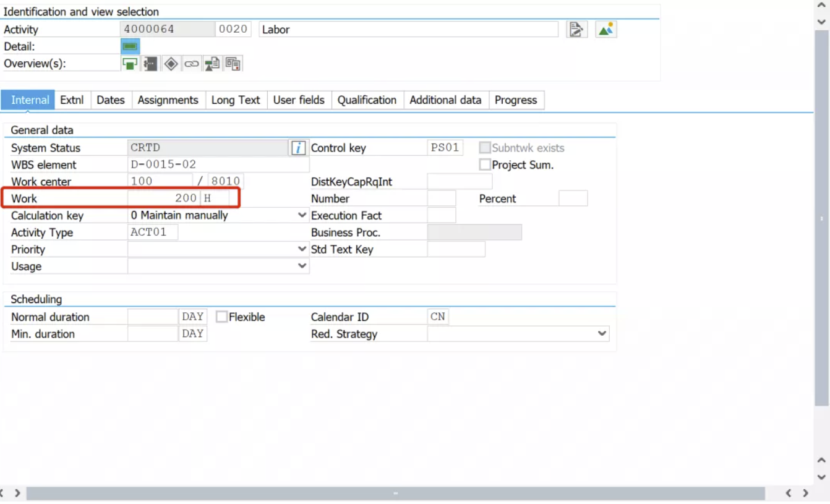
Task: Click the Number input field
Action: tap(442, 199)
